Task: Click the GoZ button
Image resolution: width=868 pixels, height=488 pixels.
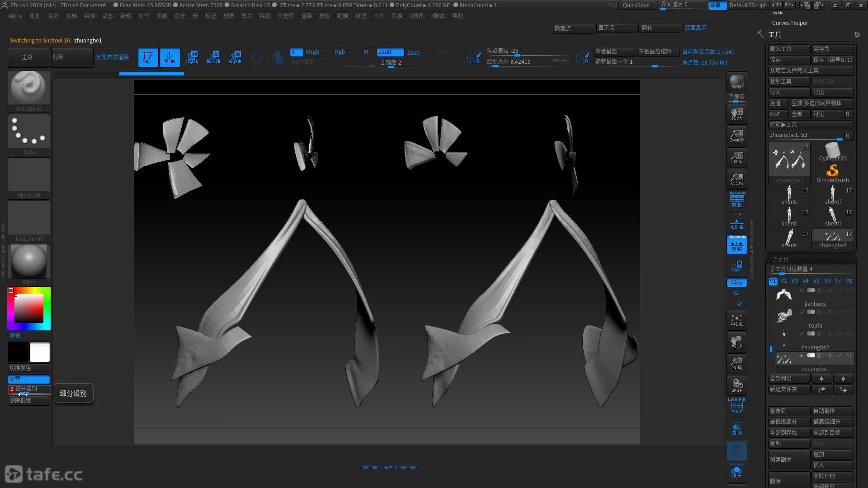Action: pyautogui.click(x=778, y=114)
